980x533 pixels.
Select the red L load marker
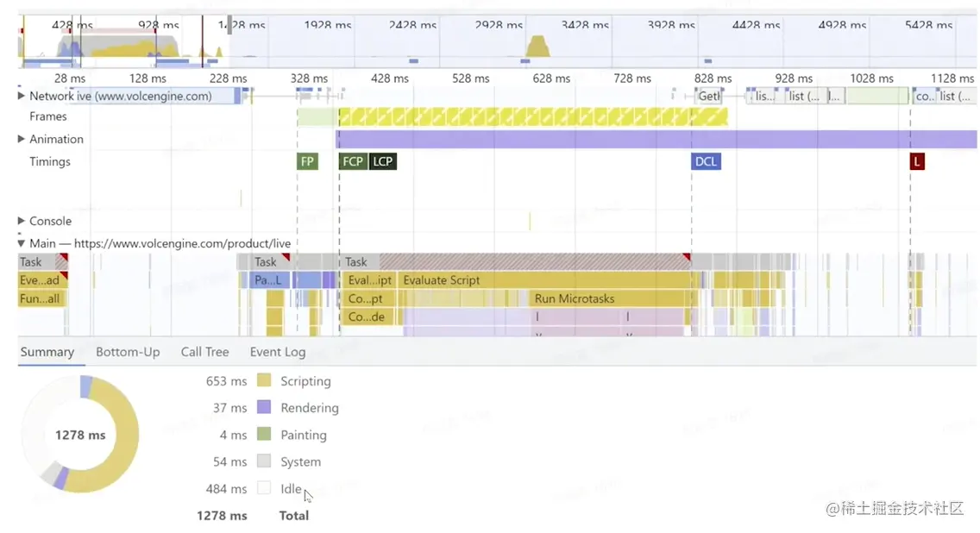pyautogui.click(x=917, y=161)
